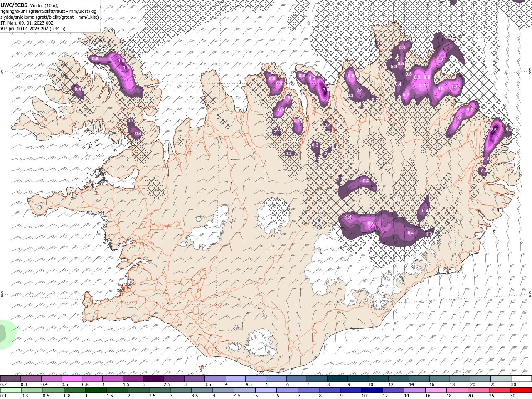Click the 'Vindur (10m)' header text
The height and width of the screenshot is (399, 532).
click(44, 5)
